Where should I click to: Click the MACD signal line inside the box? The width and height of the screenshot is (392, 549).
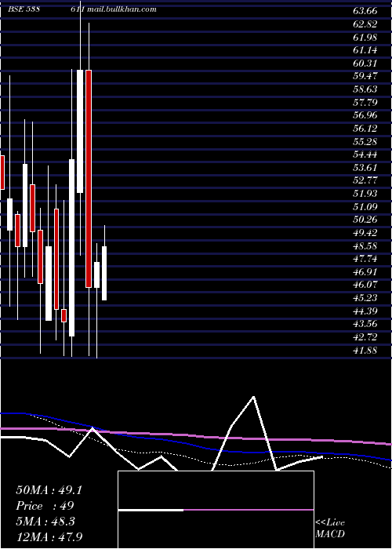pos(249,510)
